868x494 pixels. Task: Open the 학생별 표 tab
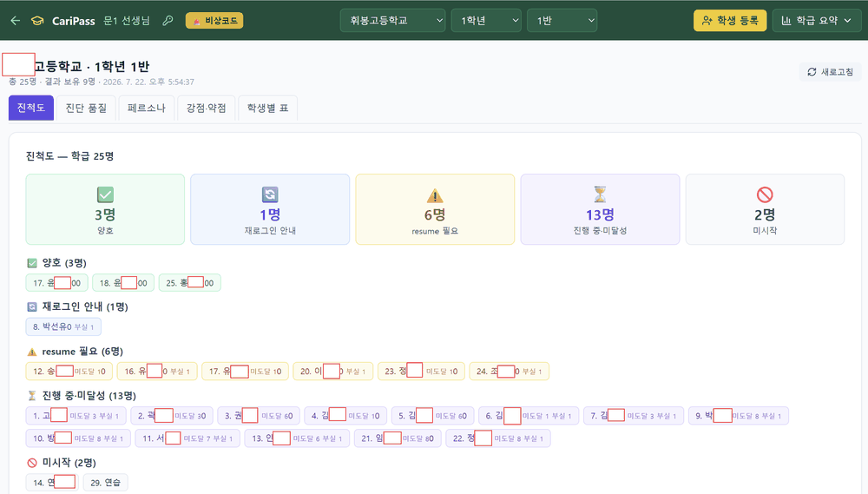coord(268,108)
